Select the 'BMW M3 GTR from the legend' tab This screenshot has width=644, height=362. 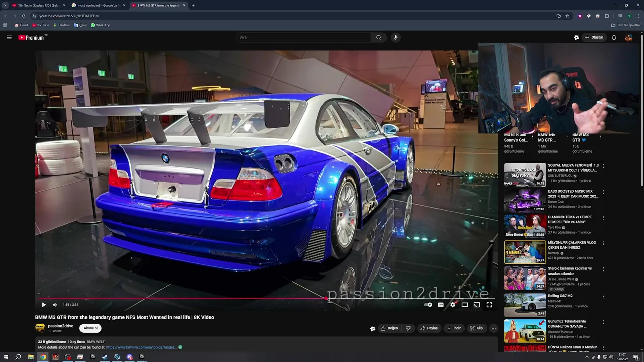[x=158, y=5]
